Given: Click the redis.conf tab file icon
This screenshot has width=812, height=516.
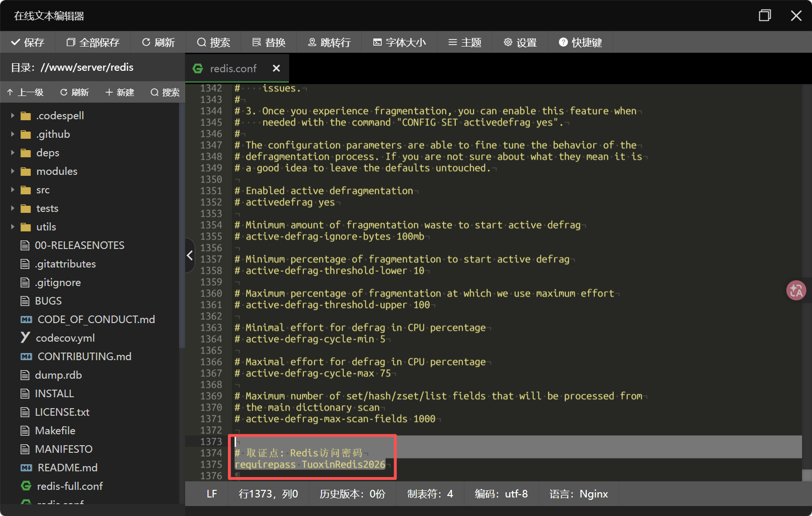Looking at the screenshot, I should tap(198, 68).
